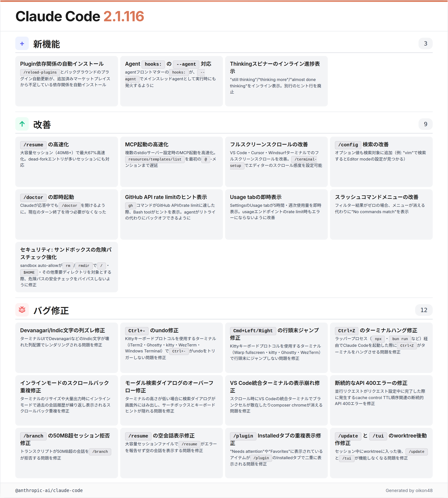Click the "$HOME" code chip
Screen dimensions: 448x498
(x=29, y=273)
